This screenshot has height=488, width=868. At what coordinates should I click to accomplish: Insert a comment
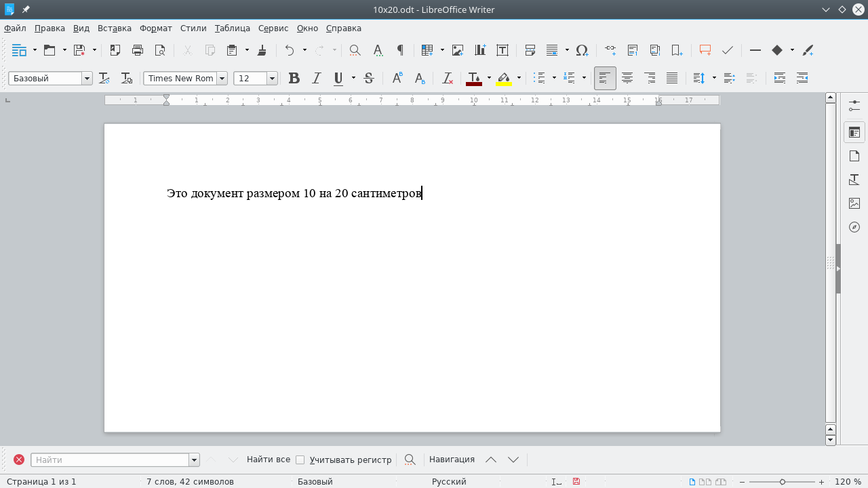pos(705,50)
